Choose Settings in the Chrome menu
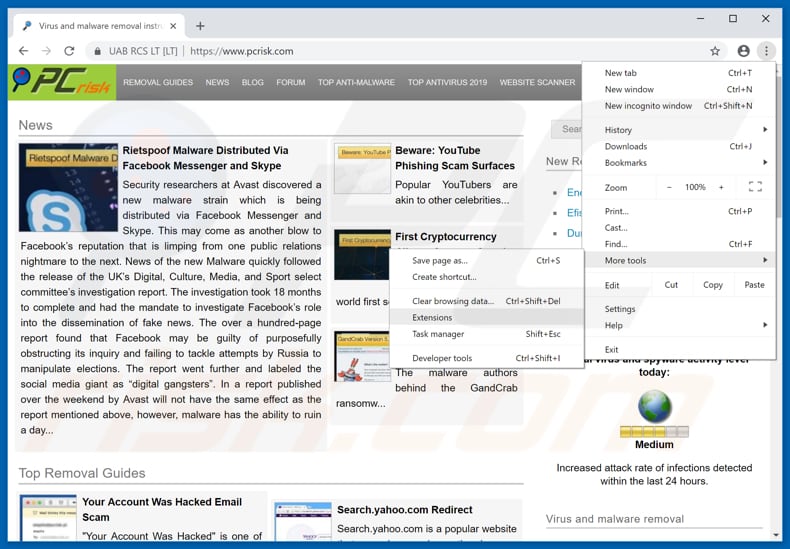Viewport: 790px width, 549px height. click(620, 309)
